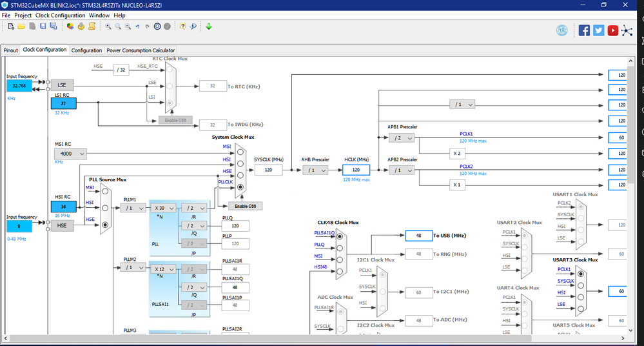Select HSI in the PLL Source Mux

point(105,208)
